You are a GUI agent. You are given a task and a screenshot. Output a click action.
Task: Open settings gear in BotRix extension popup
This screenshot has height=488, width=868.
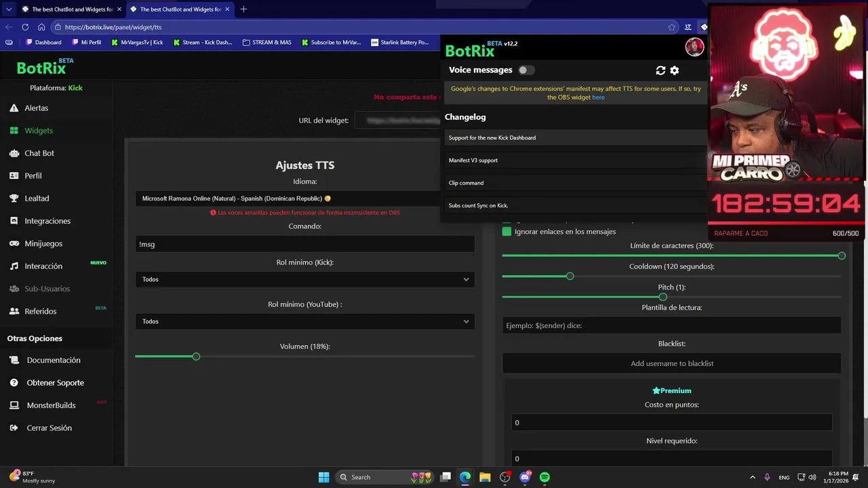[x=674, y=70]
